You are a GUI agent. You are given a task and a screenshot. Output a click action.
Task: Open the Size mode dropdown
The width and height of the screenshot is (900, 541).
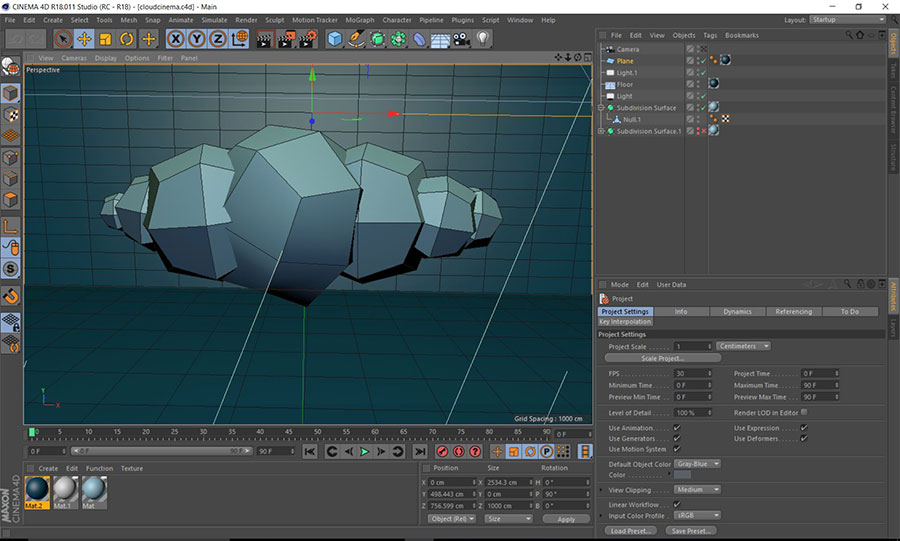[x=508, y=519]
